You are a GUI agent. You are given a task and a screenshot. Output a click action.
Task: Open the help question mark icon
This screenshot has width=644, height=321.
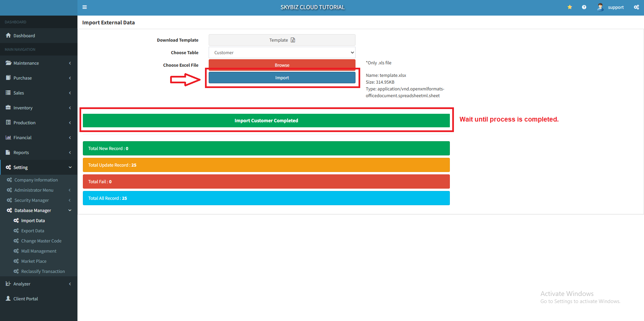click(584, 7)
